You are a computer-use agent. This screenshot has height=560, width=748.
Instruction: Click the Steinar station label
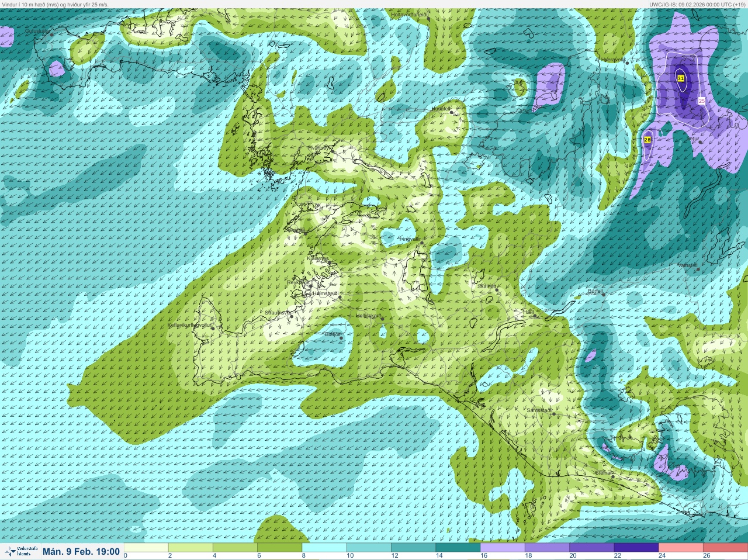(604, 472)
